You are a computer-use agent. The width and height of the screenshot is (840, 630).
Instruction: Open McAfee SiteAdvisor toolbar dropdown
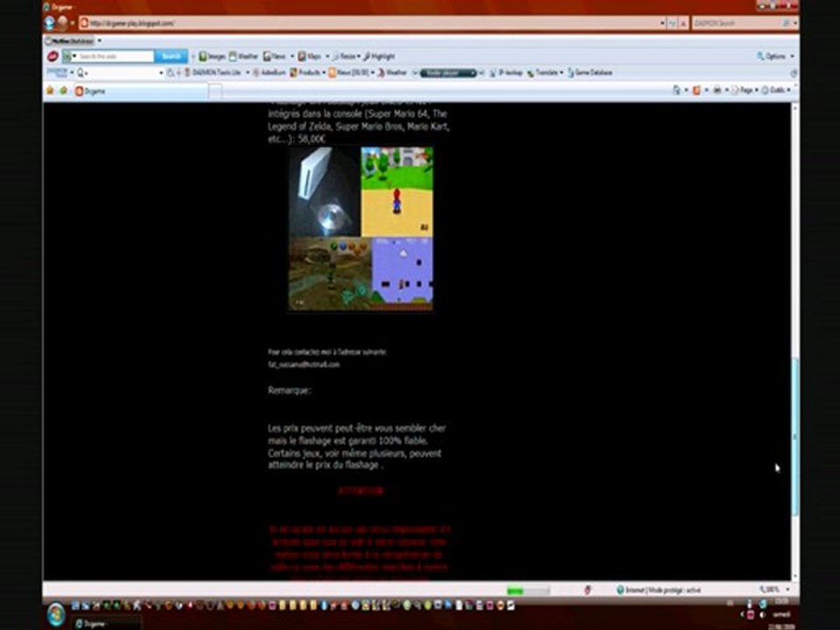(100, 41)
